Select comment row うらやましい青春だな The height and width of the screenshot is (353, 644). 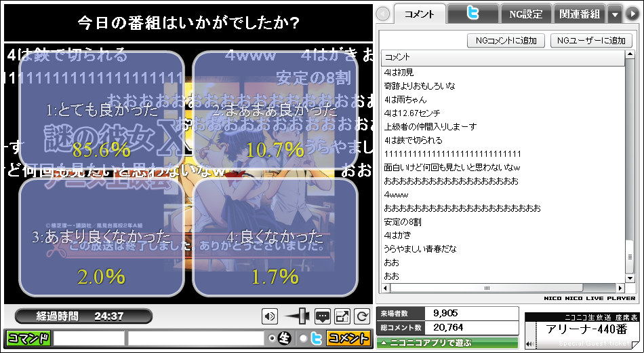coord(503,249)
